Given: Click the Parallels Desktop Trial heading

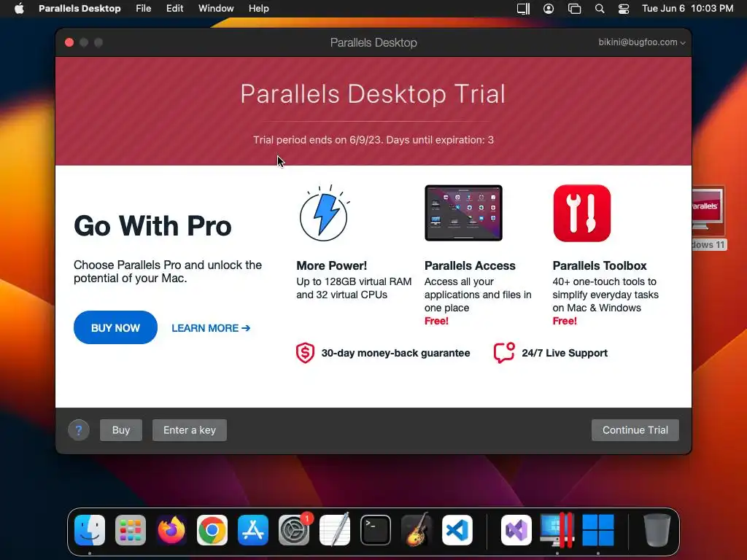Looking at the screenshot, I should tap(373, 94).
